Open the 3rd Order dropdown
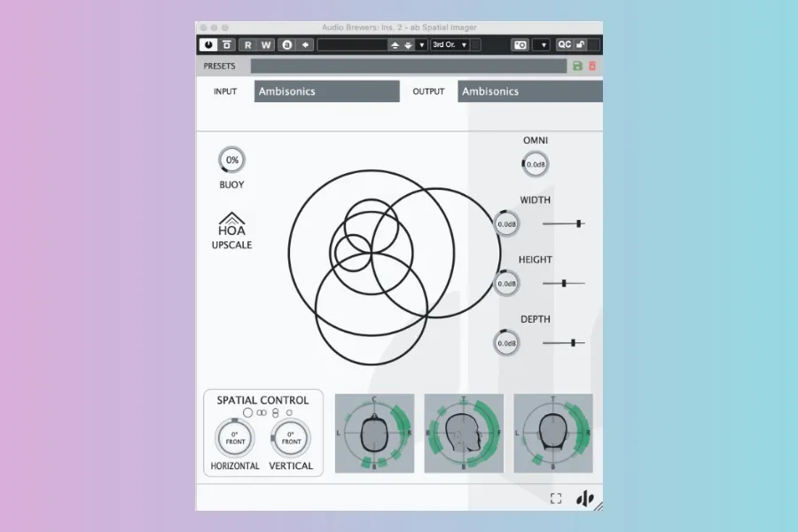This screenshot has width=798, height=532. pyautogui.click(x=450, y=44)
